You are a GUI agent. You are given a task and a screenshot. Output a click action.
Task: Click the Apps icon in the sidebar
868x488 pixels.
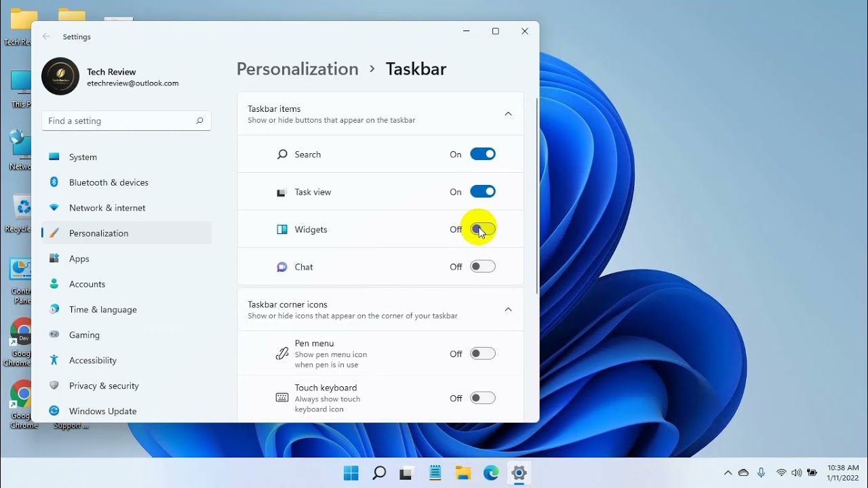[x=54, y=258]
